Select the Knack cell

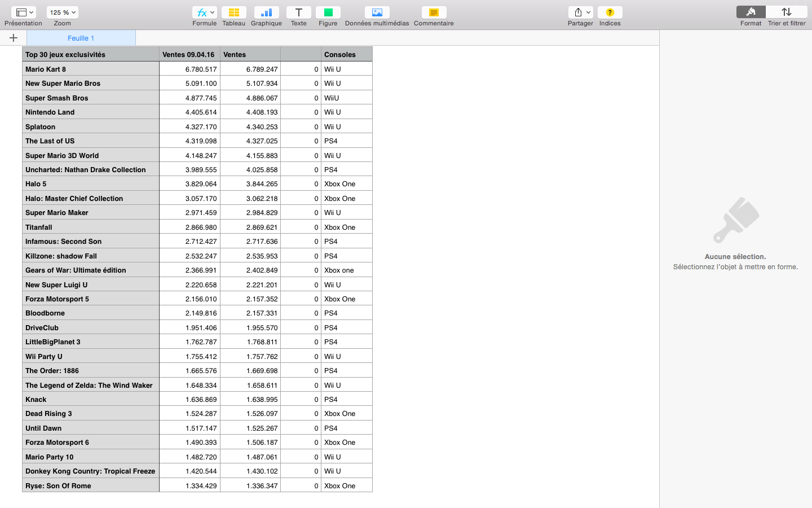[x=91, y=399]
